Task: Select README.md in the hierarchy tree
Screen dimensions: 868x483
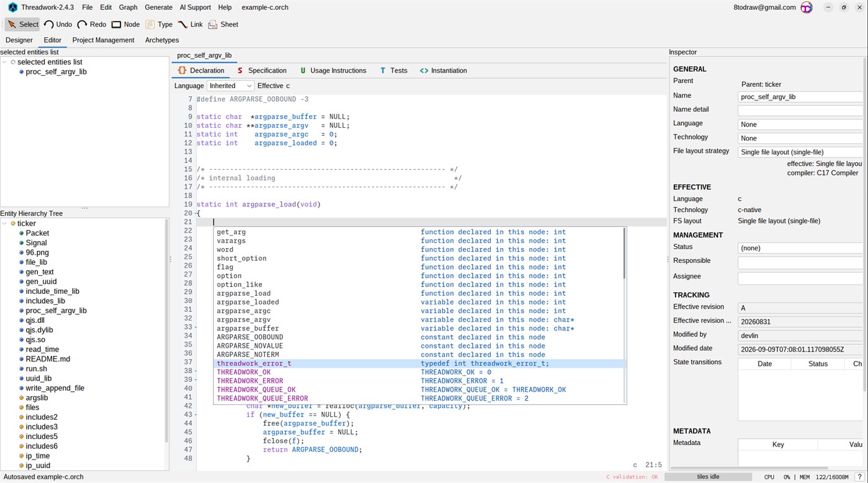Action: 48,359
